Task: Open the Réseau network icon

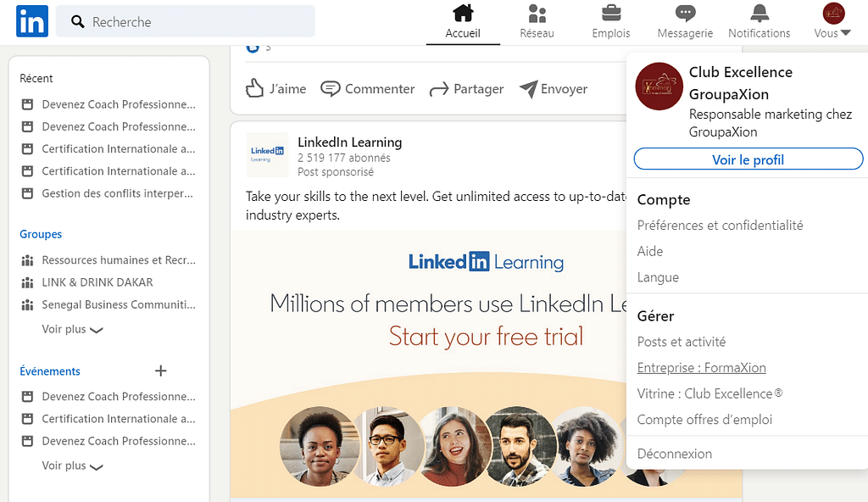Action: (537, 14)
